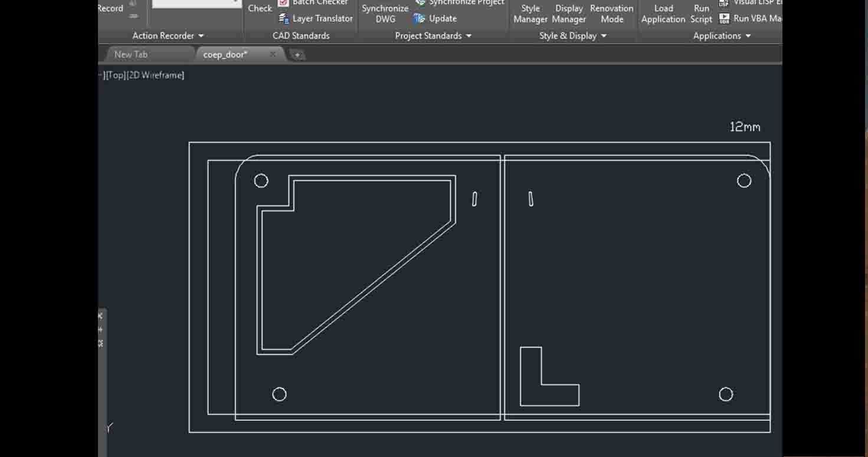Open the [Top] view control menu
The height and width of the screenshot is (457, 868).
click(115, 75)
